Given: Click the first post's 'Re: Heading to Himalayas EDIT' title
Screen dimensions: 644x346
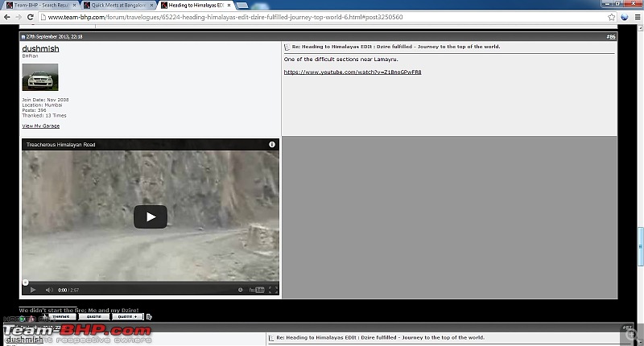Looking at the screenshot, I should 396,47.
